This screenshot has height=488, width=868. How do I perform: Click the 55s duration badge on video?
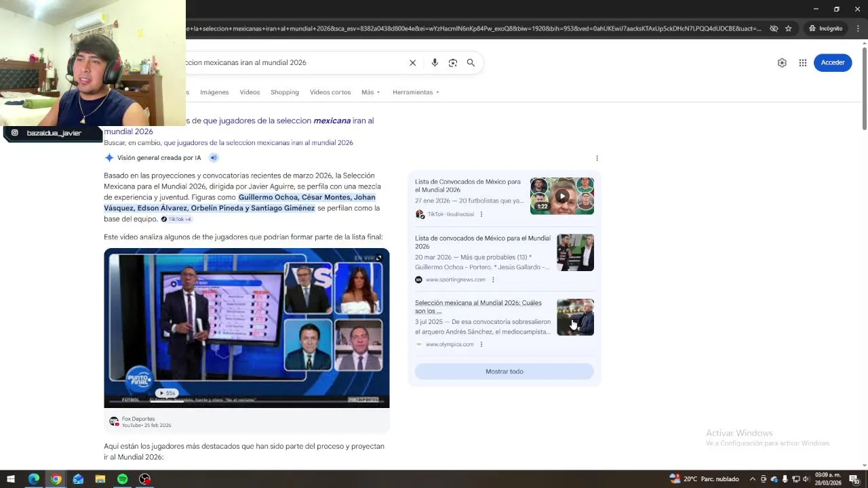click(x=166, y=393)
